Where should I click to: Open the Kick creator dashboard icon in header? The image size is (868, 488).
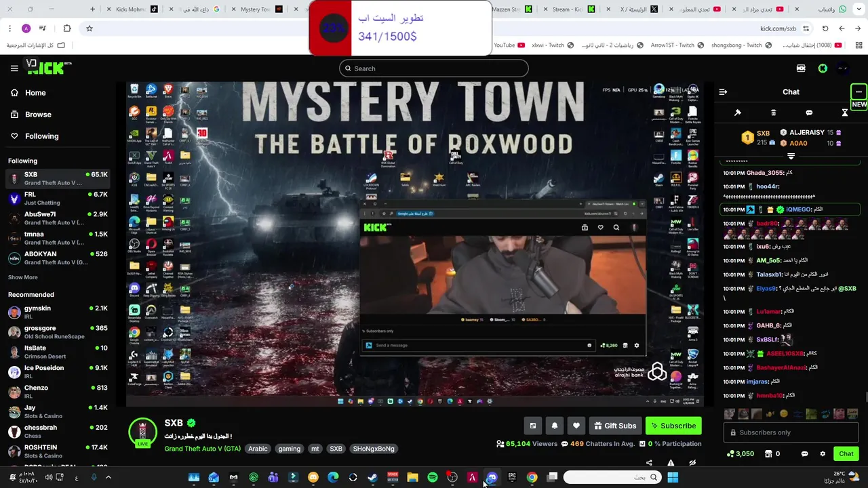801,68
